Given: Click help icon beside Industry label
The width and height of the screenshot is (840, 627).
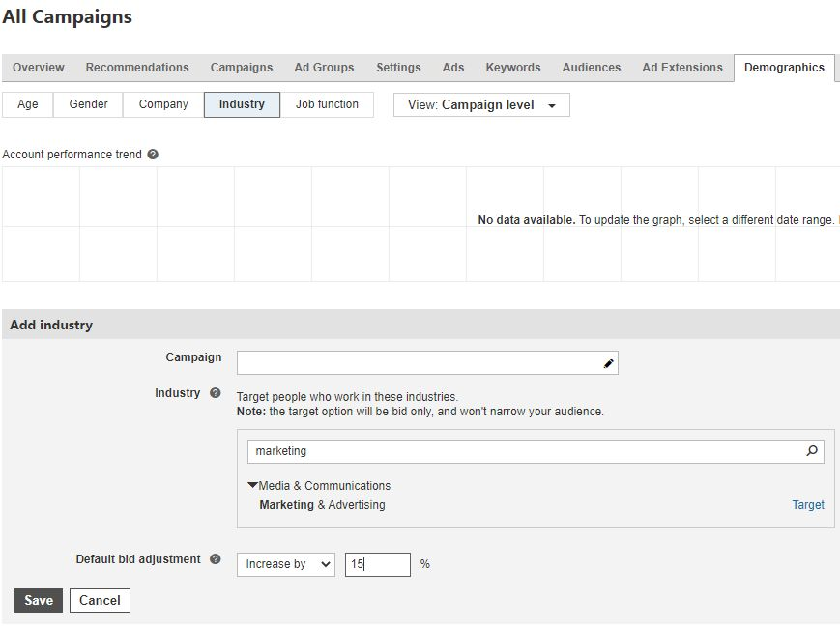Looking at the screenshot, I should coord(216,393).
